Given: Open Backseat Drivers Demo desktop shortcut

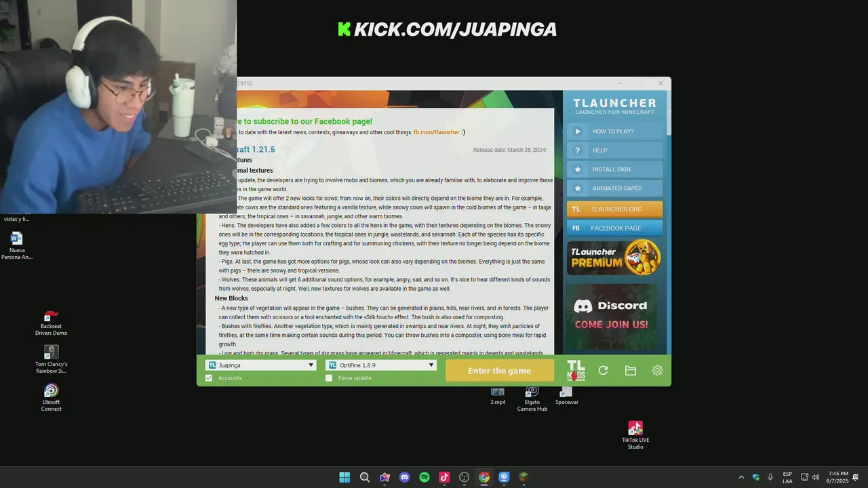Looking at the screenshot, I should (51, 323).
